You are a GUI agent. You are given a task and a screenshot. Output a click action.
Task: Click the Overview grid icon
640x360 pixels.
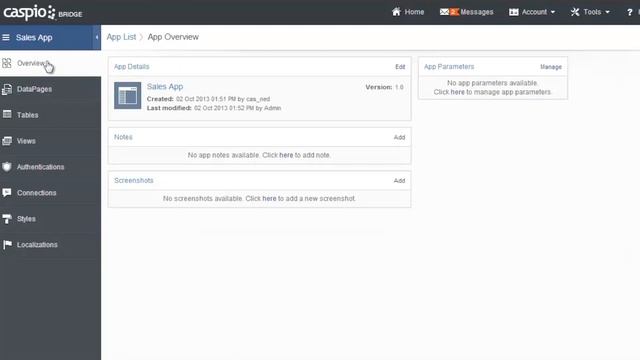7,63
